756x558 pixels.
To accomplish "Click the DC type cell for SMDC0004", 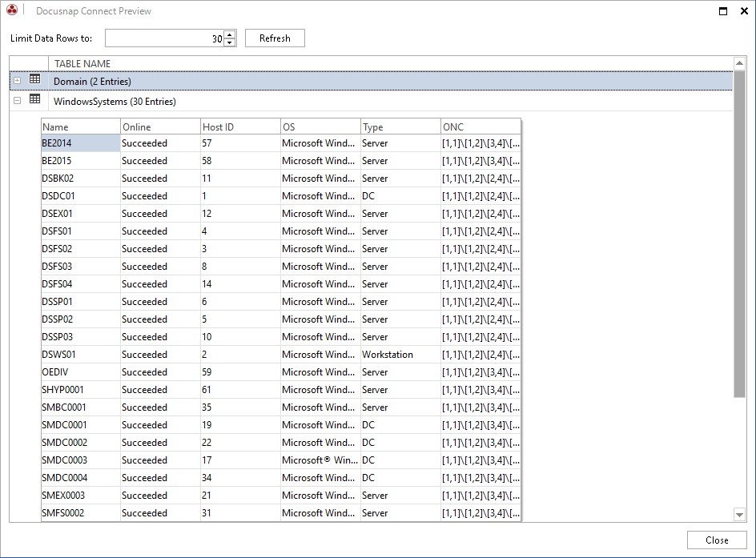I will click(x=400, y=477).
